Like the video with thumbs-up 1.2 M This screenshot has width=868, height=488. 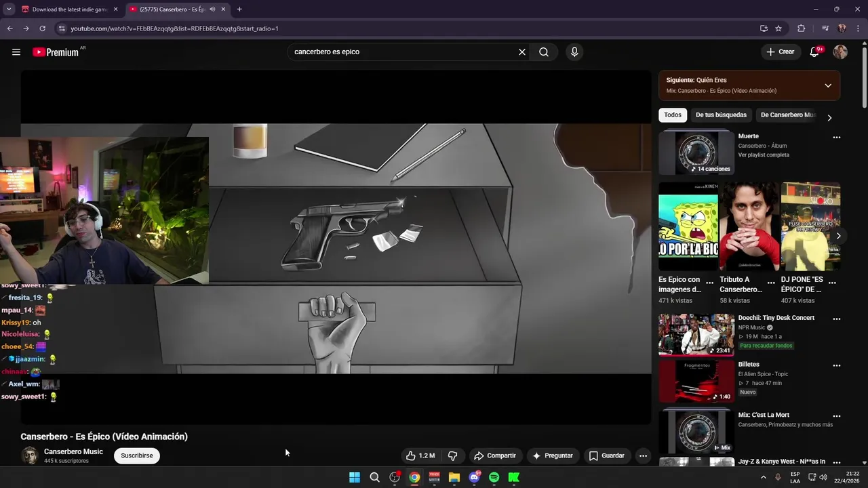coord(420,455)
